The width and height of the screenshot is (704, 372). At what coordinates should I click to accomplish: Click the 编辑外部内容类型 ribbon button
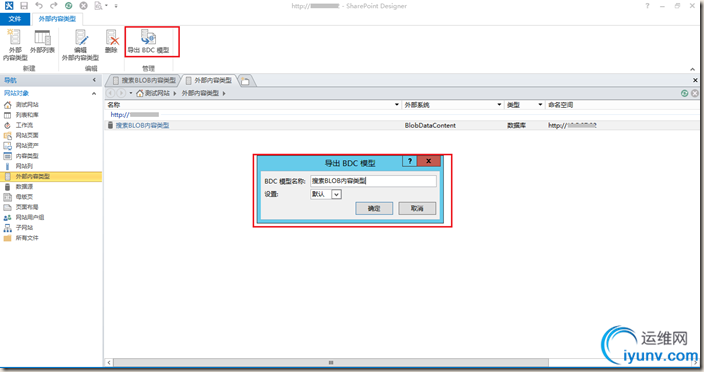point(80,45)
